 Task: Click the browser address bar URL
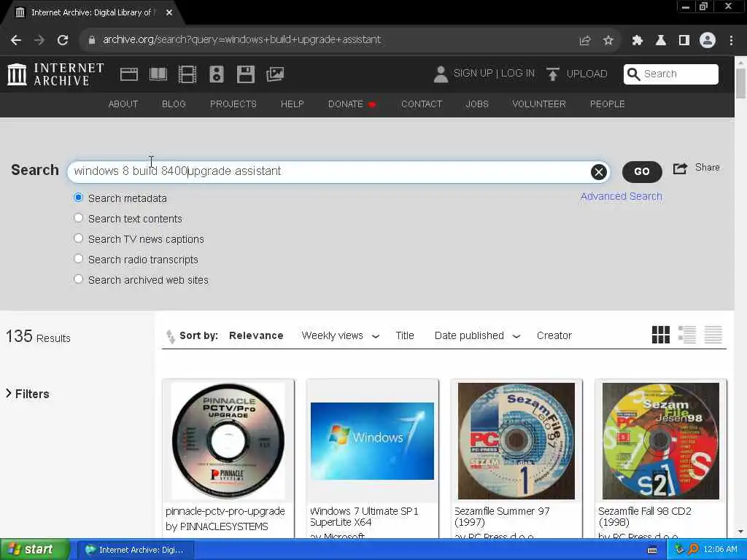tap(241, 40)
